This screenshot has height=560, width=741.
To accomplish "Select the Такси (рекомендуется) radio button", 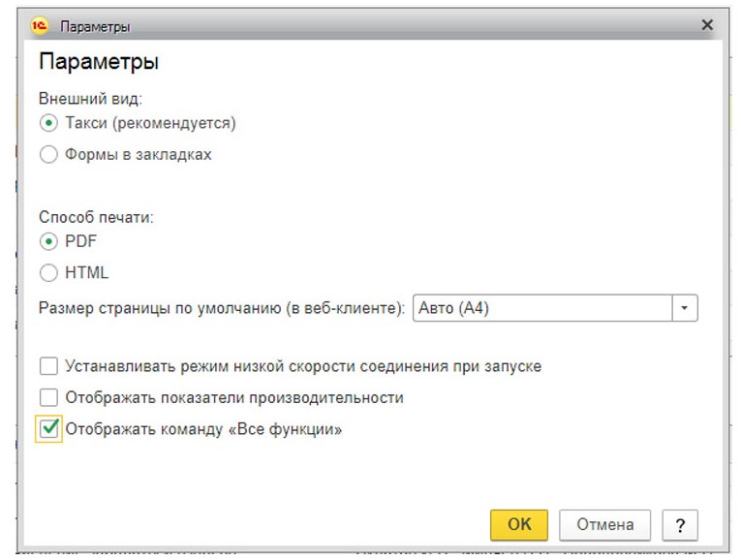I will pos(48,123).
